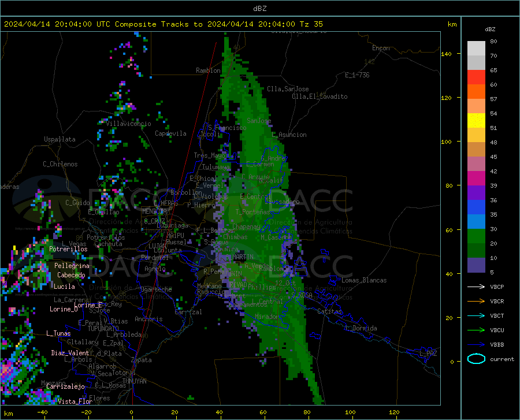This screenshot has height=420, width=520.
Task: Click the 120 km x-axis tick
Action: coord(394,412)
